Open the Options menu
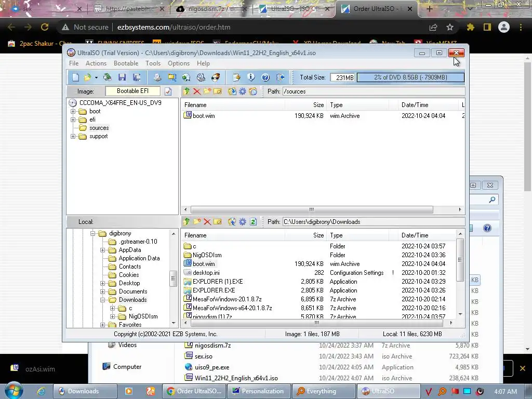 (x=179, y=63)
